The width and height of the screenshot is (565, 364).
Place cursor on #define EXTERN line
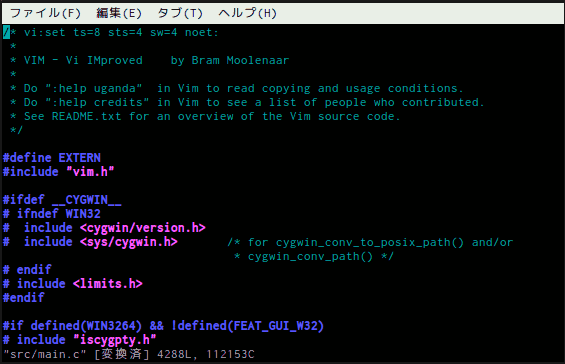tap(52, 158)
